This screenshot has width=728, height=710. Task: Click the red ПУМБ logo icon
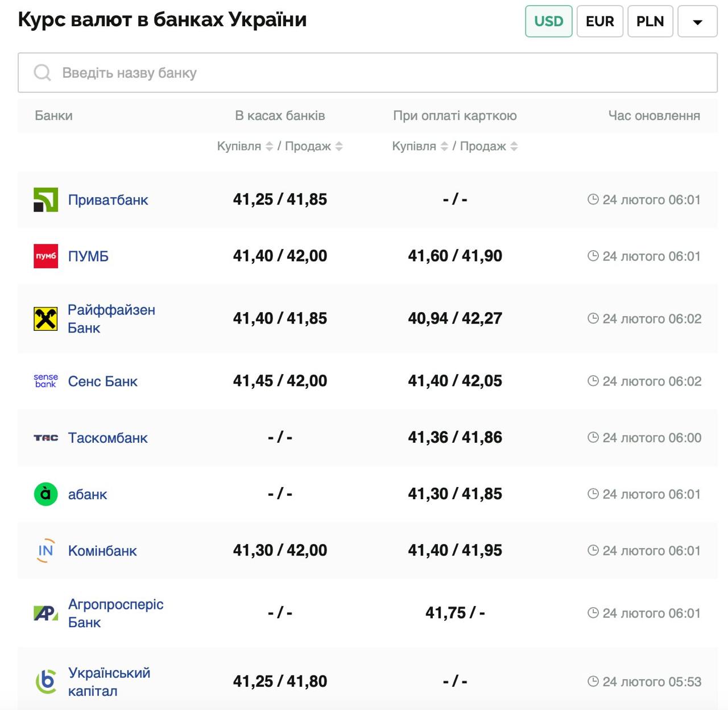(45, 256)
